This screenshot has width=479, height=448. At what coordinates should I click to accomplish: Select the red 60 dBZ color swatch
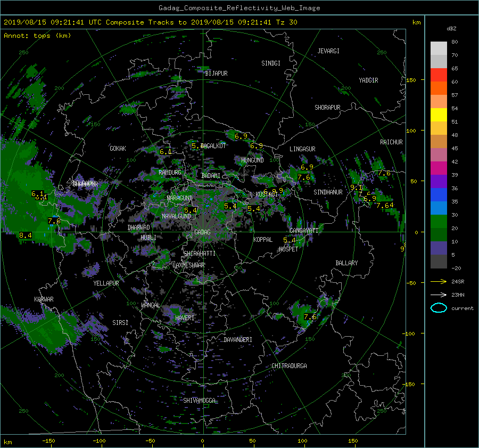tap(439, 75)
